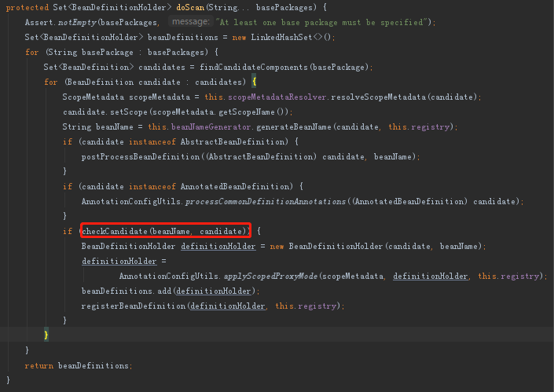Image resolution: width=554 pixels, height=392 pixels.
Task: Click the setScope method call
Action: (129, 112)
